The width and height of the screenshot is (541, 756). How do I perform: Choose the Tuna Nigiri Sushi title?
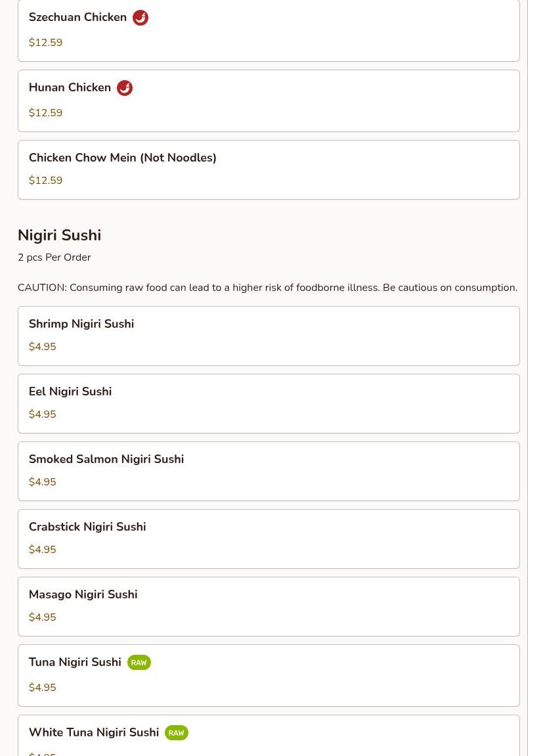tap(75, 662)
